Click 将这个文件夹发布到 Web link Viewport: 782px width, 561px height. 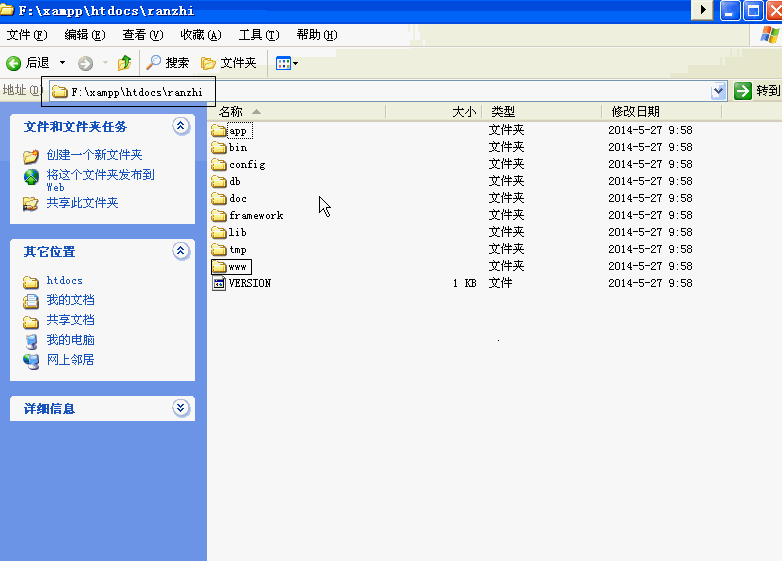(100, 180)
